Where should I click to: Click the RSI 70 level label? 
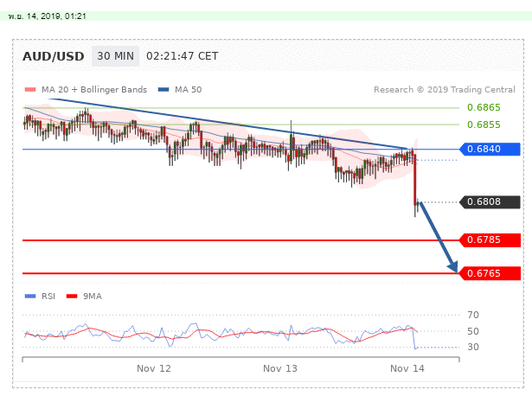point(473,315)
